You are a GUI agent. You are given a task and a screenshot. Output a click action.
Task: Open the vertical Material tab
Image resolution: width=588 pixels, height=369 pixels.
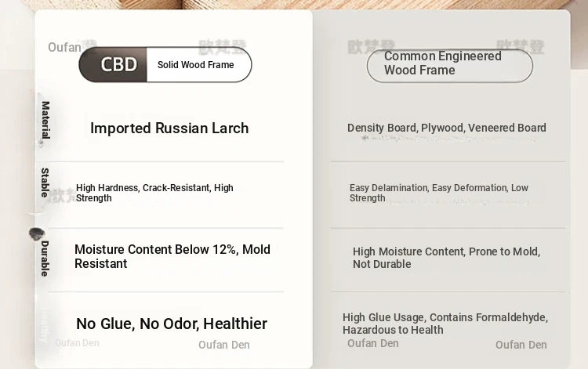(45, 120)
